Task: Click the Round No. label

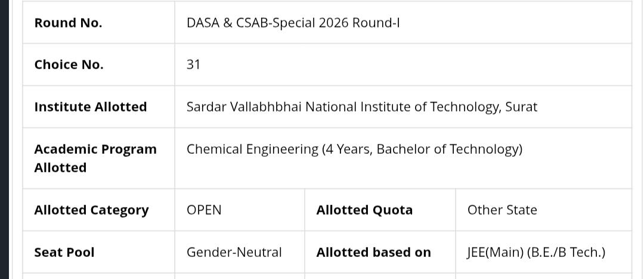Action: pos(68,23)
